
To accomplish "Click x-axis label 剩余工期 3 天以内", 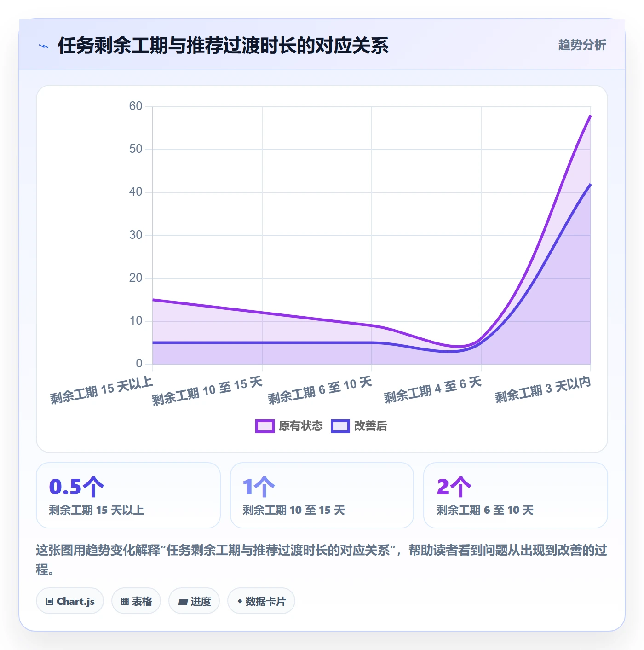I will [x=543, y=389].
